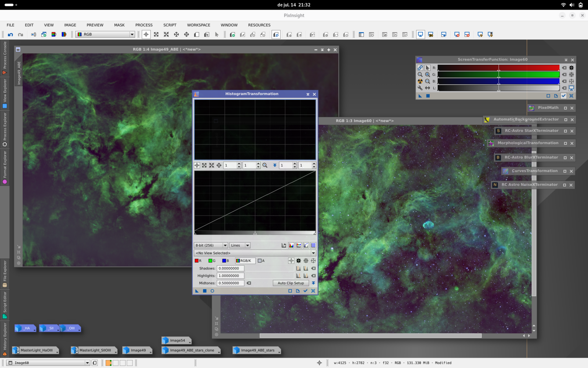
Task: Click the New Instance triangle in ScreenTransferFunction
Action: tap(420, 96)
